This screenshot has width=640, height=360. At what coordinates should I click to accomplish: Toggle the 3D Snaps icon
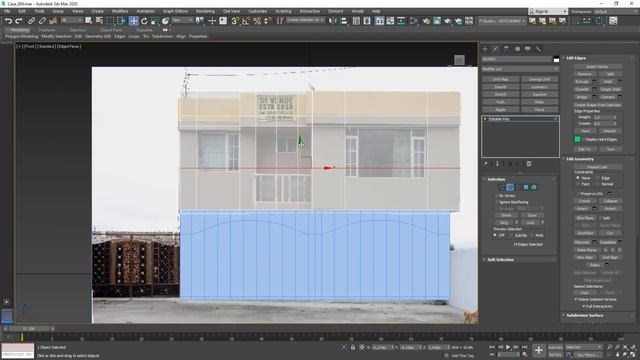235,21
